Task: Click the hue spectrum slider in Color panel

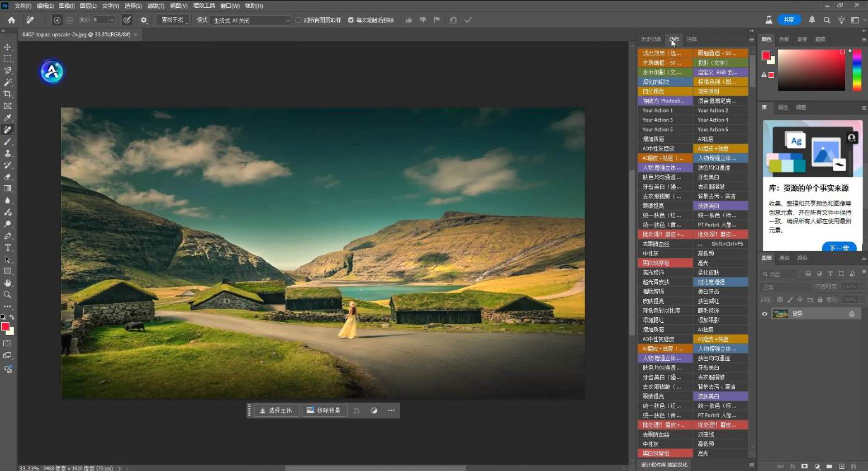Action: pyautogui.click(x=857, y=70)
